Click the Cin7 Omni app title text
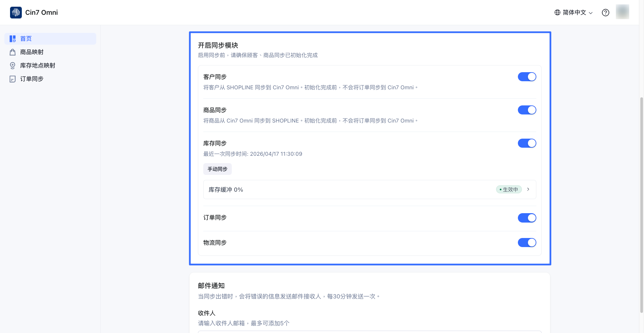Image resolution: width=644 pixels, height=333 pixels. pos(42,12)
